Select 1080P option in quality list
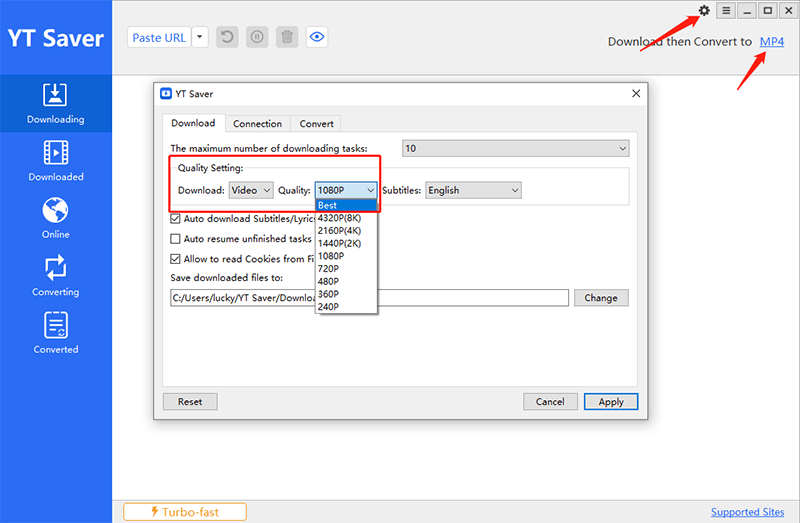The height and width of the screenshot is (523, 800). tap(346, 256)
